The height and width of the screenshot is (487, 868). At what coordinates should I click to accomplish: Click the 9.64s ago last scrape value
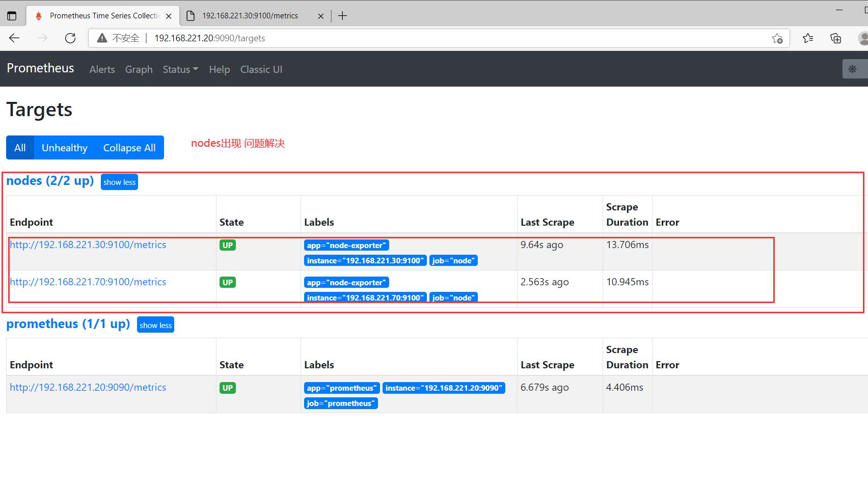541,245
